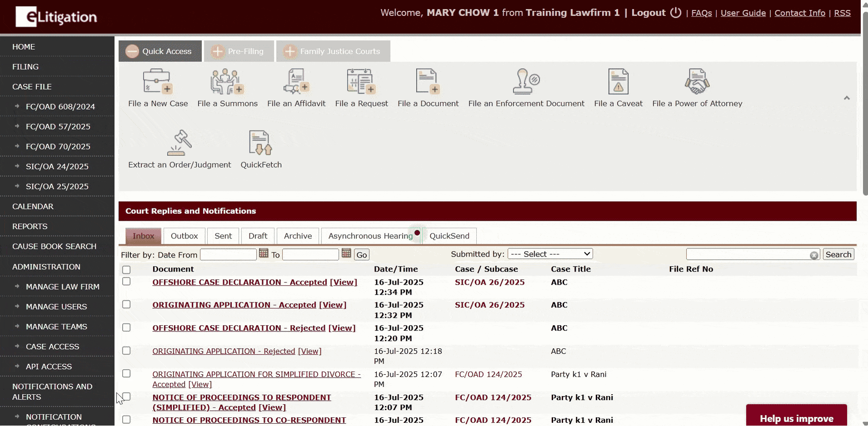Open the User Guide link
Viewport: 868px width, 426px height.
coord(743,13)
